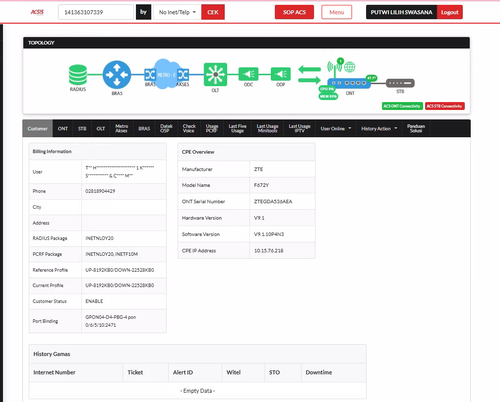The height and width of the screenshot is (402, 500).
Task: Open the STB tab
Action: click(x=82, y=129)
